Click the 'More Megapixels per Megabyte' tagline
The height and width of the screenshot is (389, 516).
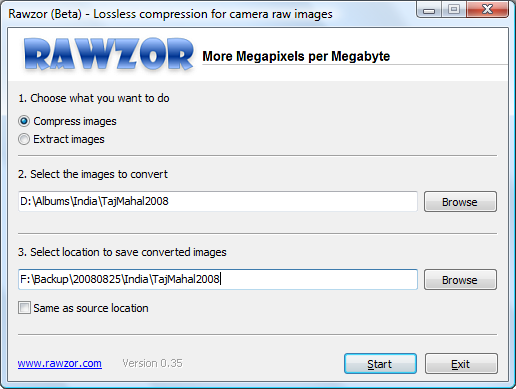(x=296, y=56)
